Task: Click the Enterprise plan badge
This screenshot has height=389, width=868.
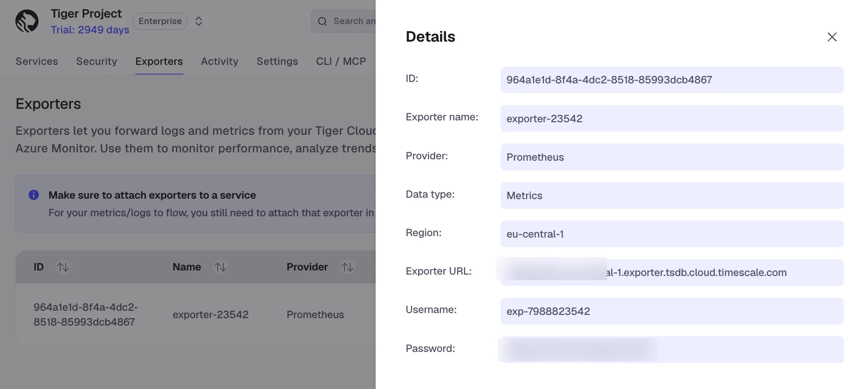Action: [160, 21]
